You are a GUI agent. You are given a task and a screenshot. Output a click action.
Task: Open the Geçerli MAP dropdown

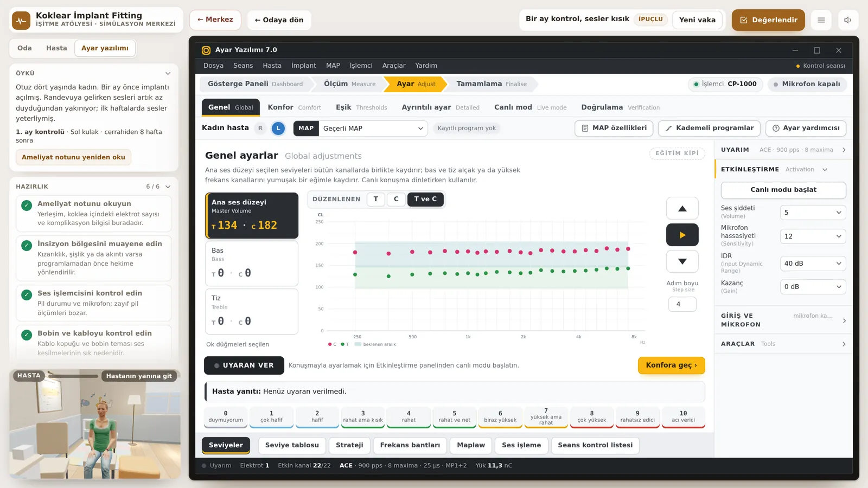tap(373, 129)
